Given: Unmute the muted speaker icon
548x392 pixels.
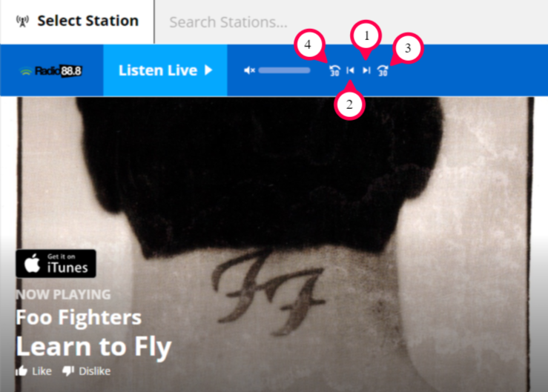Looking at the screenshot, I should (249, 70).
